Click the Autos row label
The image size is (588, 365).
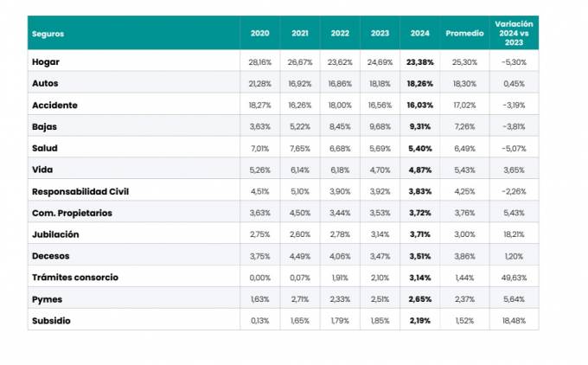tap(45, 84)
